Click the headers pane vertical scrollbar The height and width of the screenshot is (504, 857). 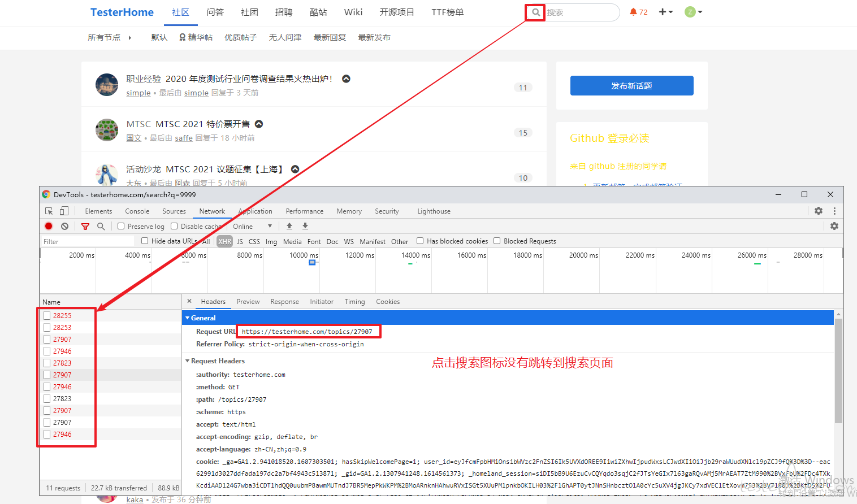tap(838, 371)
